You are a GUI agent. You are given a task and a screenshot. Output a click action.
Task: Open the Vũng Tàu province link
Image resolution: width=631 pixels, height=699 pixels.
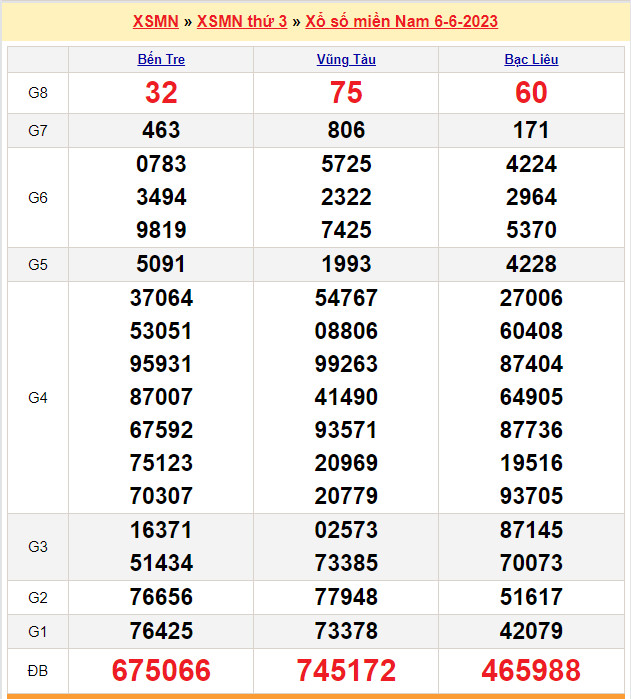point(346,59)
